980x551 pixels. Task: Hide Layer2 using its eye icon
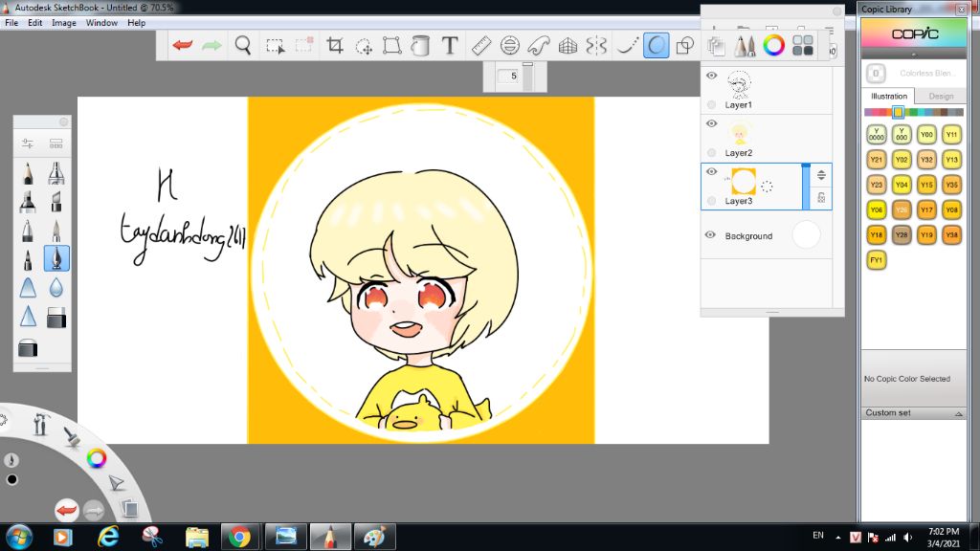pos(711,123)
